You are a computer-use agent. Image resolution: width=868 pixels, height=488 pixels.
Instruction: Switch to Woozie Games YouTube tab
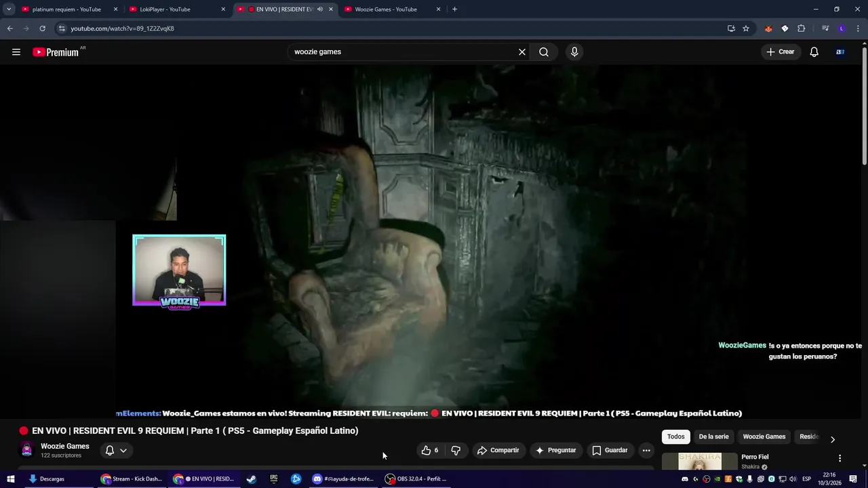392,9
